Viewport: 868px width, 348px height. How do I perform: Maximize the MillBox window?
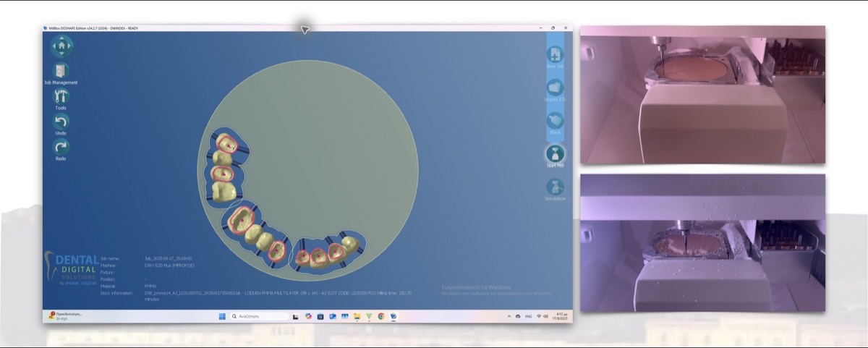coord(554,28)
